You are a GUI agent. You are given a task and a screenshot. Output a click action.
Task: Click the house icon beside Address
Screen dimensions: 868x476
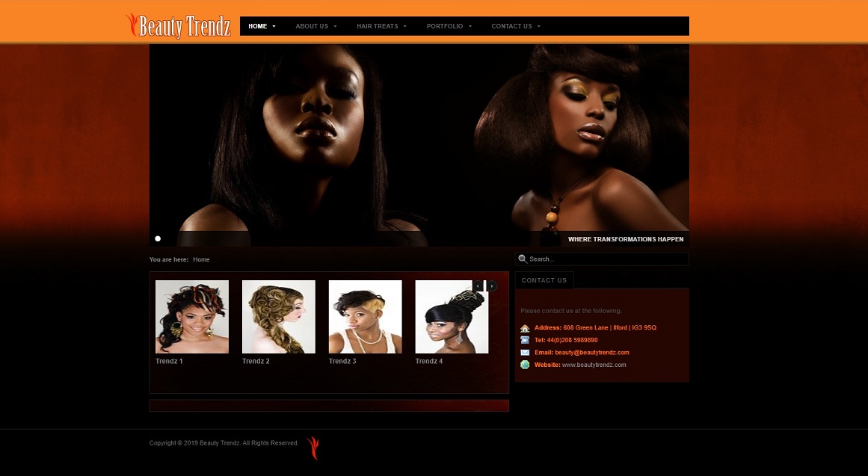[525, 328]
